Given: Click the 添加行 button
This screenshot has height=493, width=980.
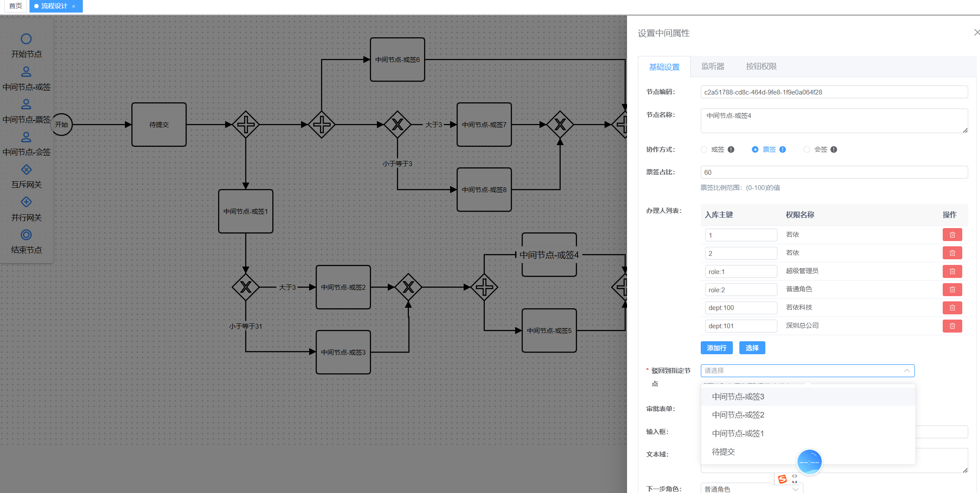Looking at the screenshot, I should 716,348.
